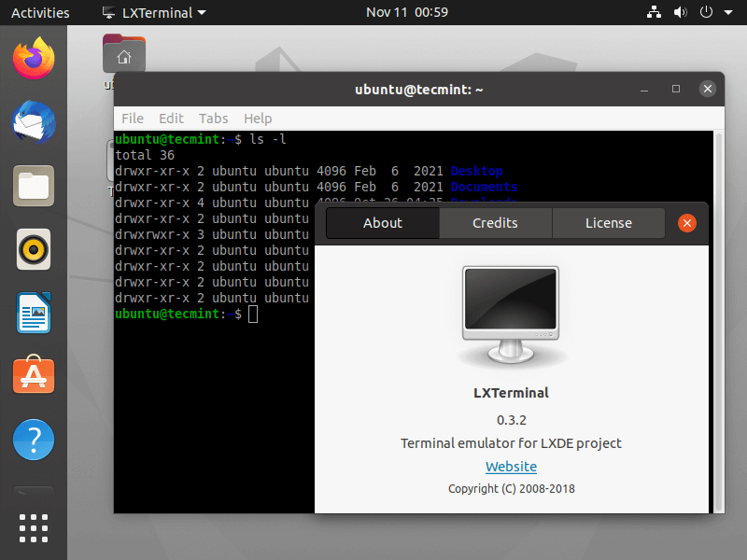747x560 pixels.
Task: Open LibreOffice Writer from the dock
Action: point(34,313)
